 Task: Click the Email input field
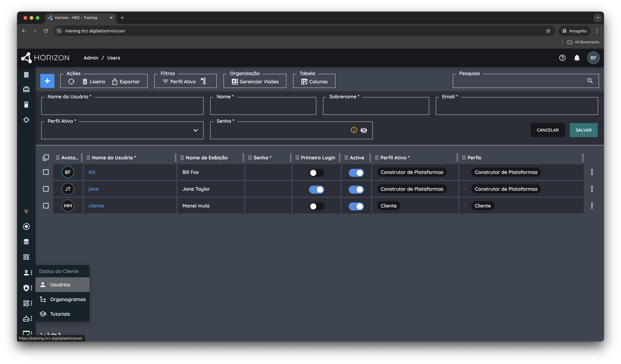517,106
